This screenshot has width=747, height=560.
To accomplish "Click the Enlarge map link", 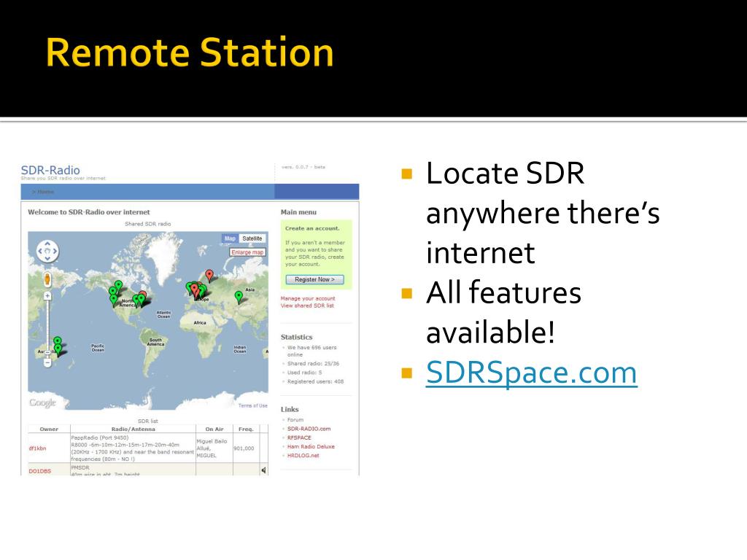I will point(247,252).
